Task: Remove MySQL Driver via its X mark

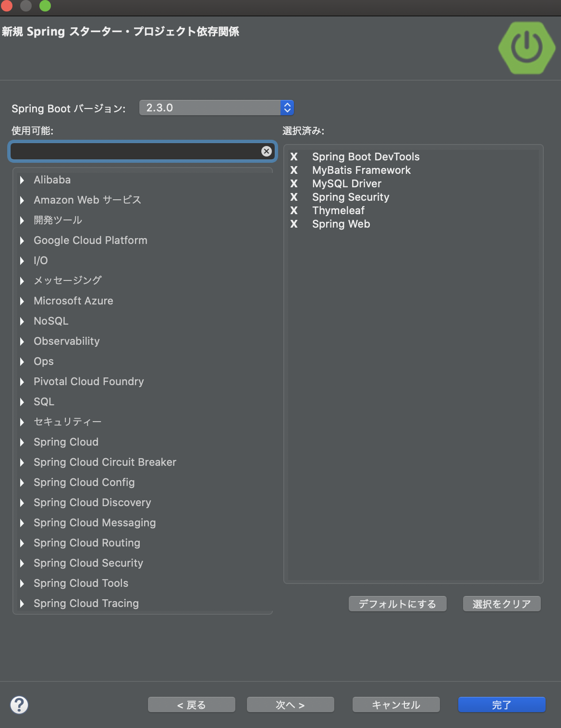Action: point(294,183)
